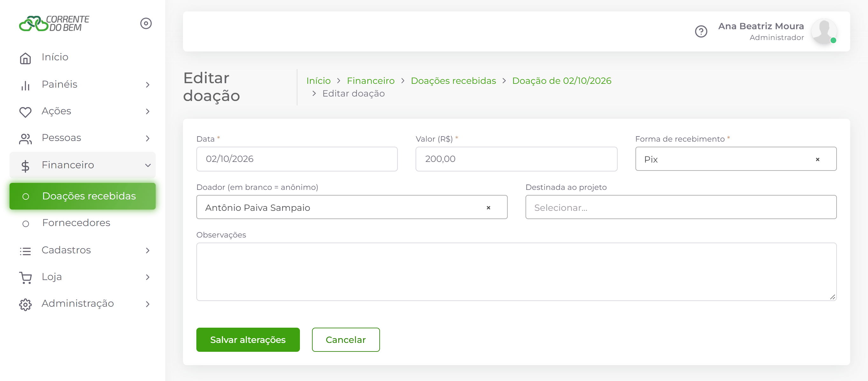The height and width of the screenshot is (381, 868).
Task: Open the Destinada ao projeto Selecionar dropdown
Action: 681,208
